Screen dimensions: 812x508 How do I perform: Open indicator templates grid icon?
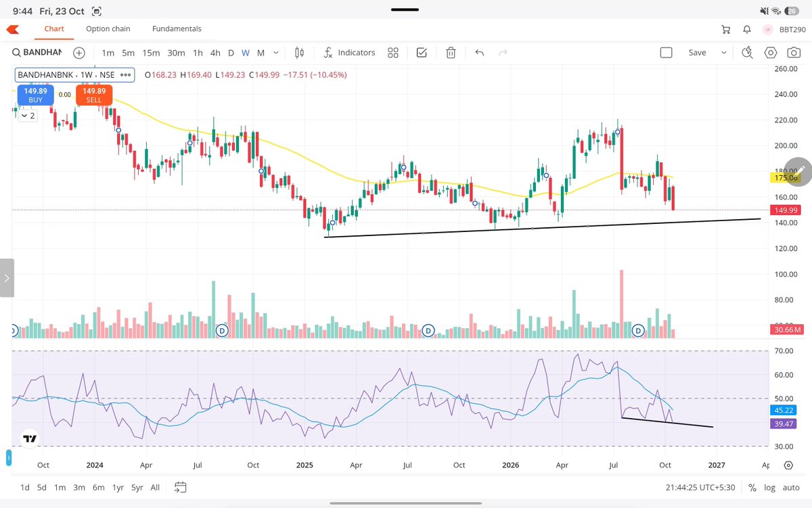click(x=393, y=53)
